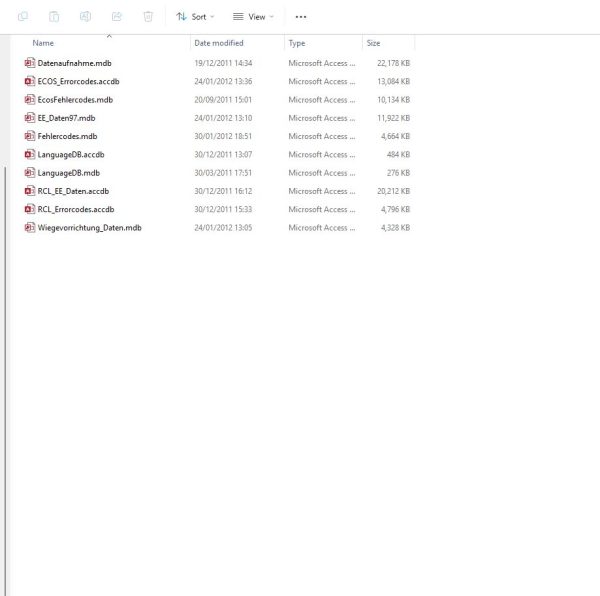
Task: Sort files by Type column header
Action: coord(297,43)
